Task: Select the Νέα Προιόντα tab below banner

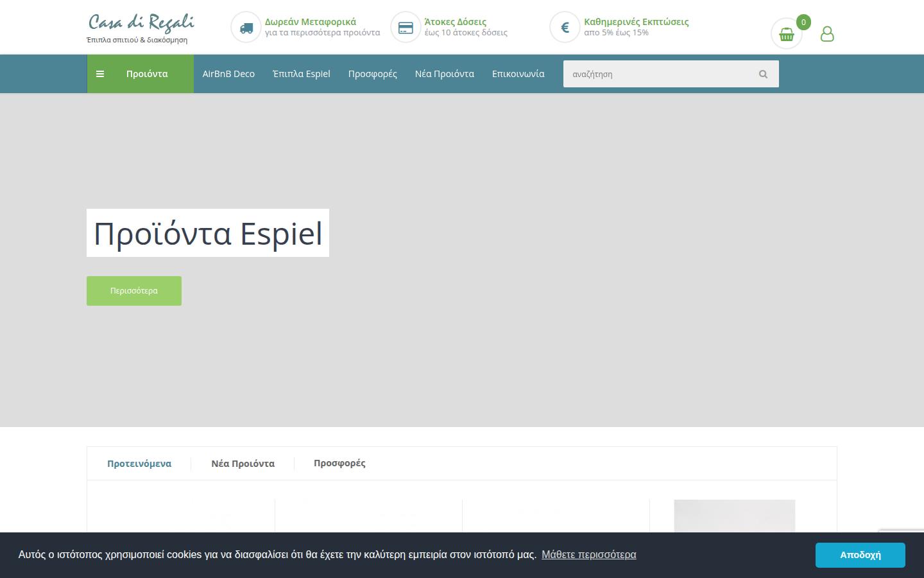Action: 243,464
